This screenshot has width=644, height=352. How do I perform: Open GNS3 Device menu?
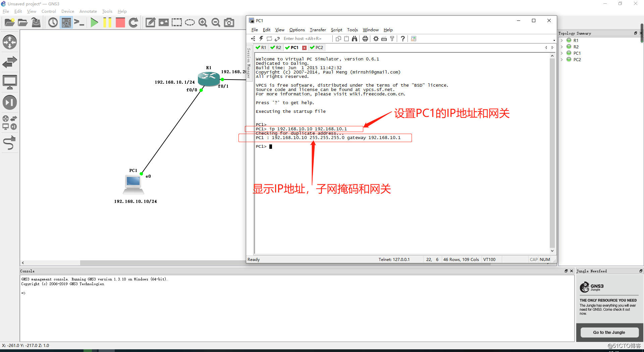67,11
